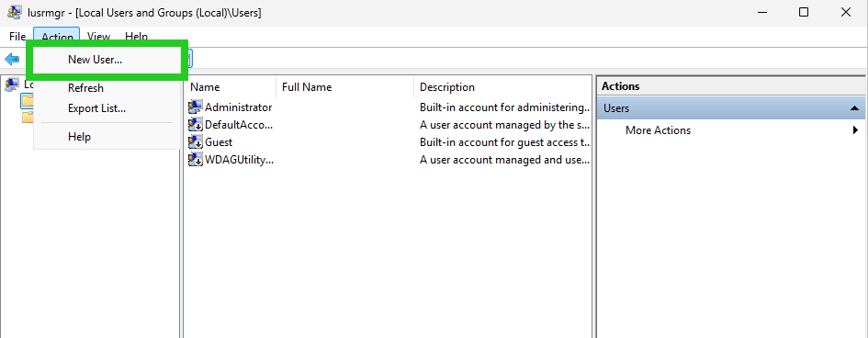Expand More Actions submenu arrow

855,130
